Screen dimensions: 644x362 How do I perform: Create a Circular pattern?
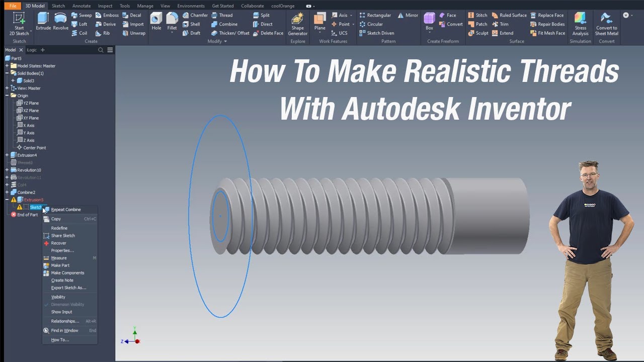[x=371, y=24]
